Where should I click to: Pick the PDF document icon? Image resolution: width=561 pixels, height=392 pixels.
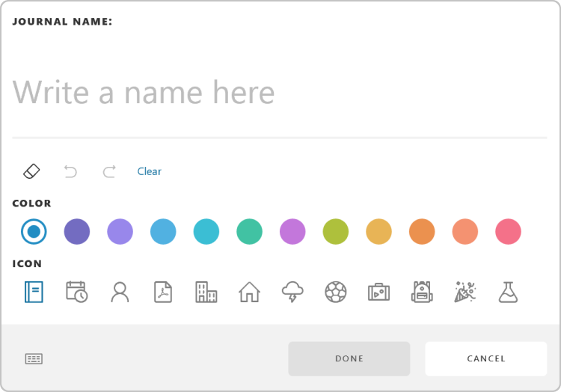163,292
